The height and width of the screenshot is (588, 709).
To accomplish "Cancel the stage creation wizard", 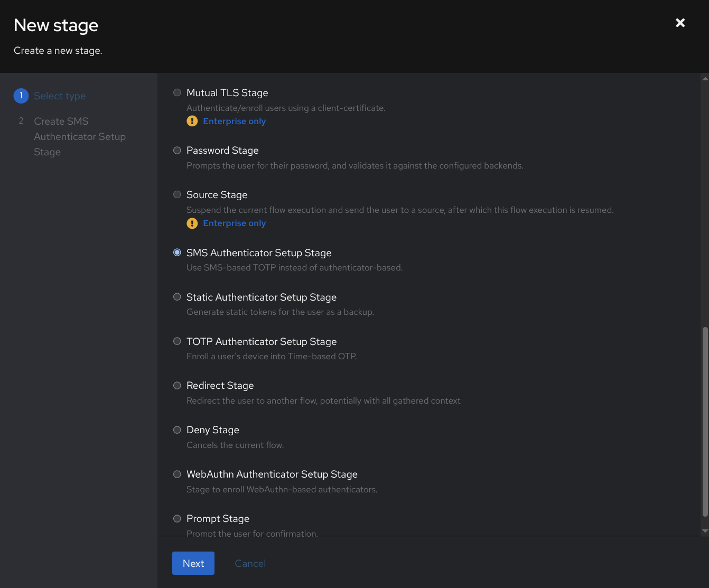I will (250, 564).
